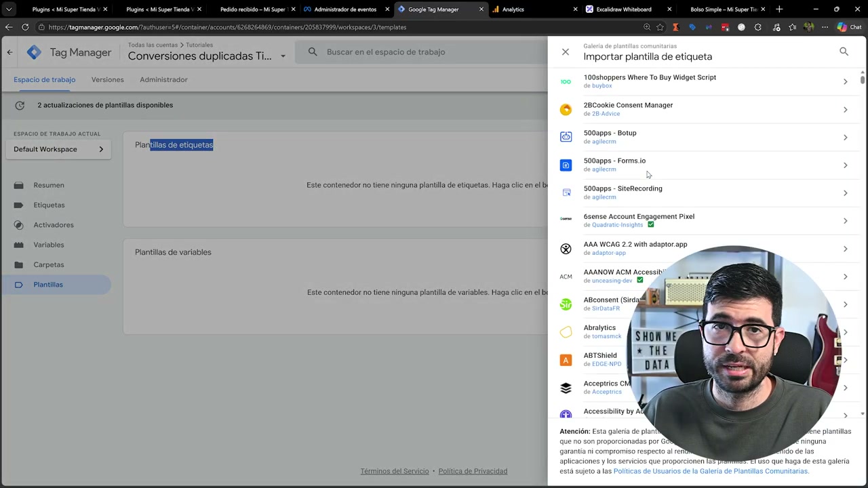Click the Etiquetas tag icon
This screenshot has width=868, height=488.
[x=19, y=205]
